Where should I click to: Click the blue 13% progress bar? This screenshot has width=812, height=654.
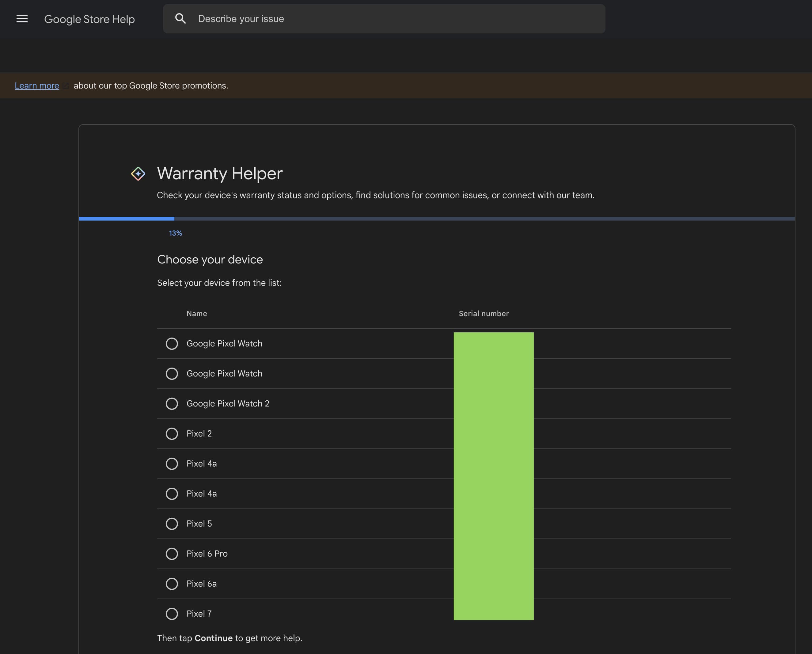(x=127, y=218)
